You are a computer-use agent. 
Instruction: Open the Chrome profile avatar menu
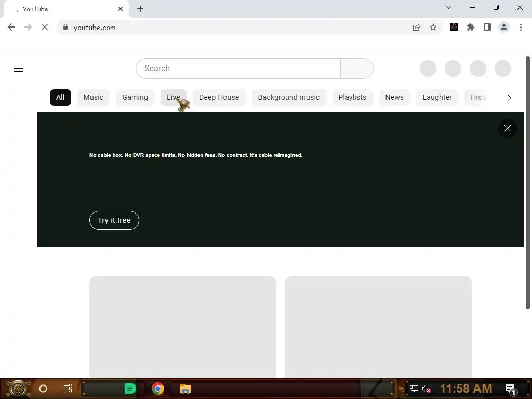[x=504, y=27]
